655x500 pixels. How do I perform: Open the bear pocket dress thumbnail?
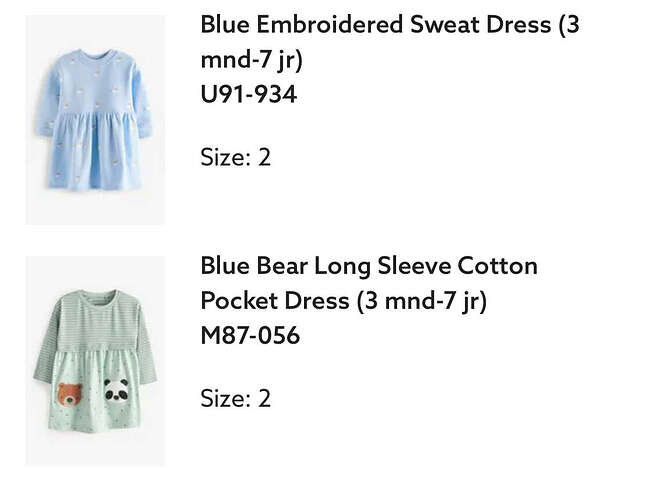95,361
